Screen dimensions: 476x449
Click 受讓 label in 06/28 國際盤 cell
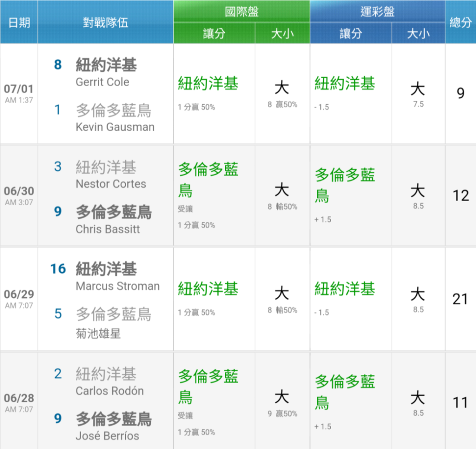[185, 416]
